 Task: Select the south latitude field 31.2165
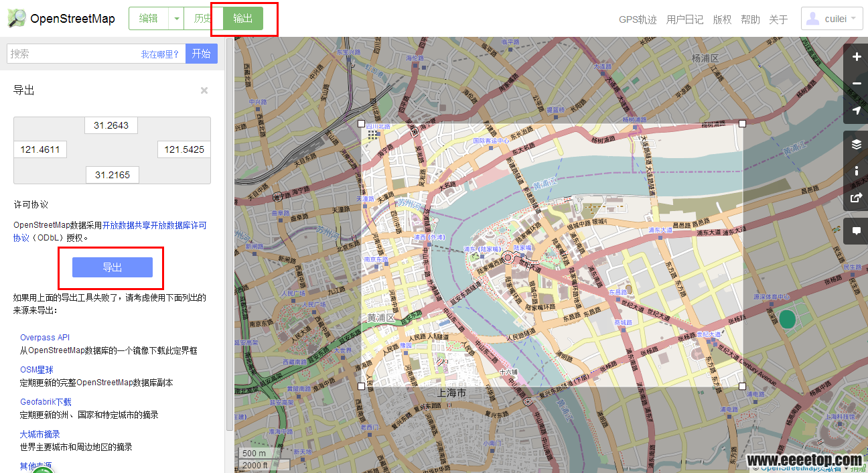(x=113, y=175)
